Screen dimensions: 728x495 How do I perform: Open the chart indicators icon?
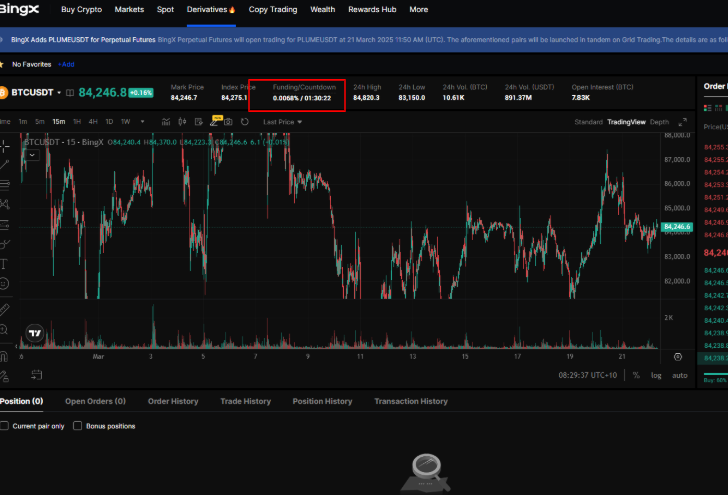tap(166, 122)
